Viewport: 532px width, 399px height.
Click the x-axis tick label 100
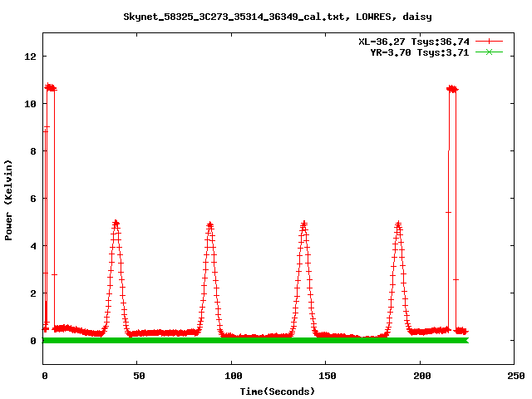tap(234, 376)
